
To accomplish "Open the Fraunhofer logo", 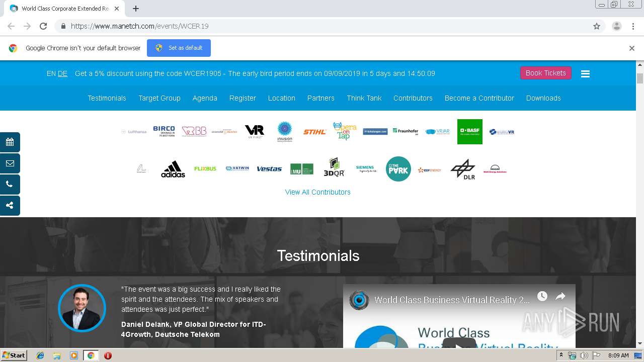I will [x=406, y=132].
